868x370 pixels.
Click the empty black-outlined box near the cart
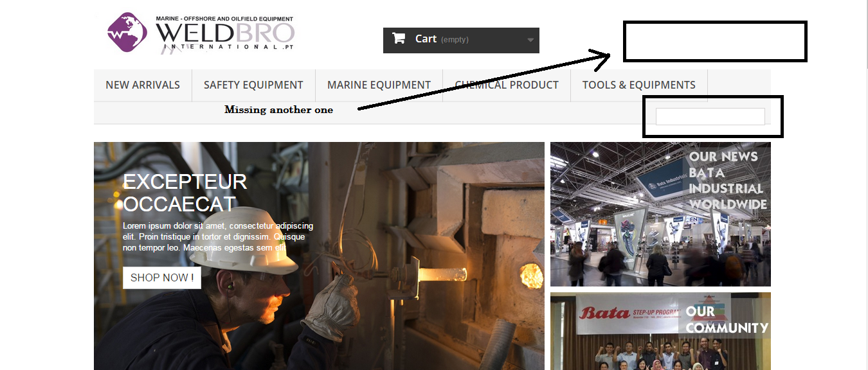tap(715, 41)
